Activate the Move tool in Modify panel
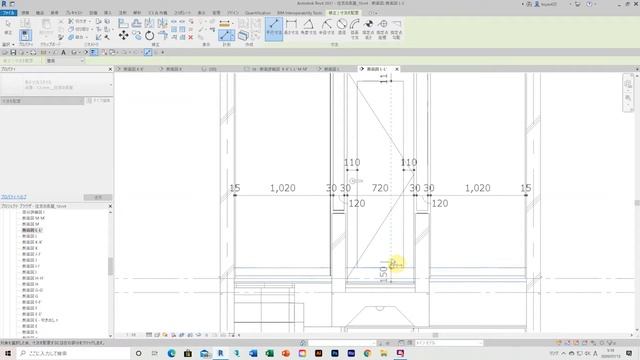640x360 pixels. point(123,36)
